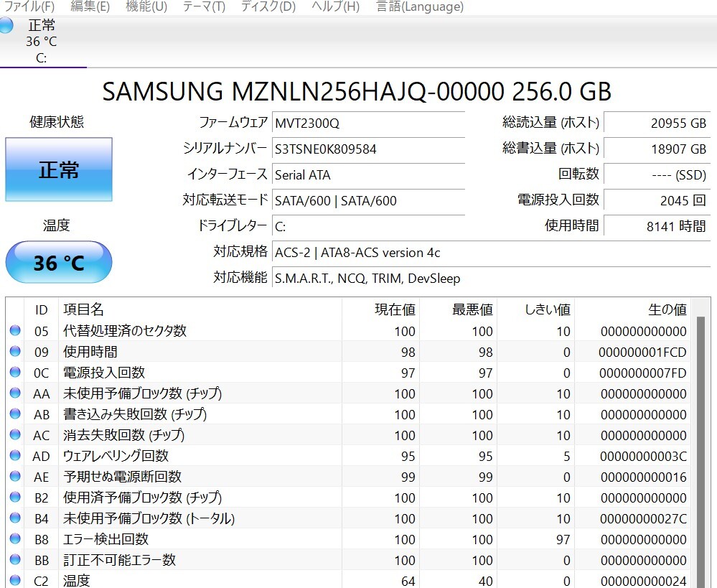
Task: Click power on hours value 8141 時間
Action: click(x=657, y=226)
